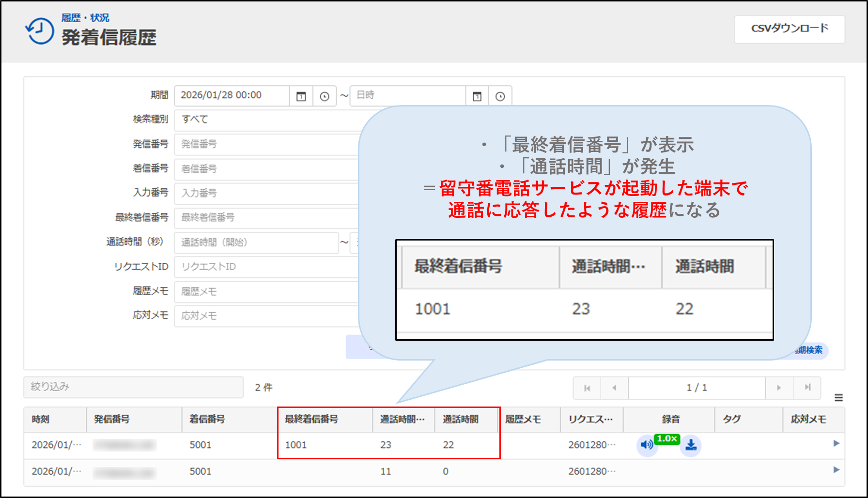Go to the last page of results
This screenshot has height=498, width=868.
807,388
